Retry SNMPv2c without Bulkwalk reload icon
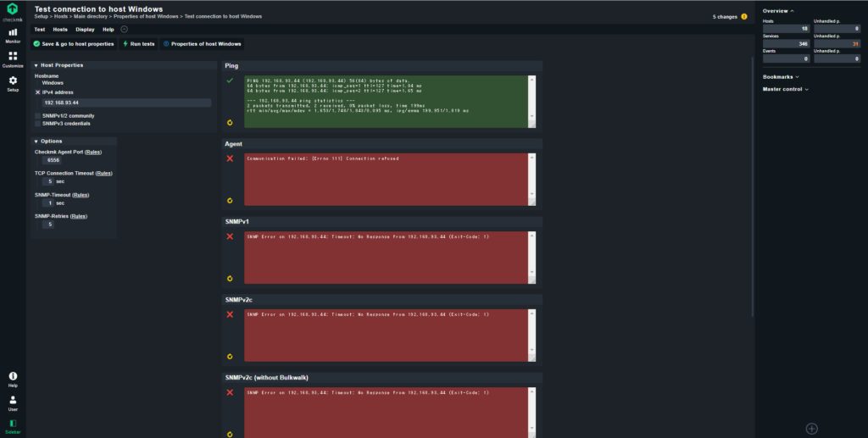868x438 pixels. pyautogui.click(x=230, y=435)
